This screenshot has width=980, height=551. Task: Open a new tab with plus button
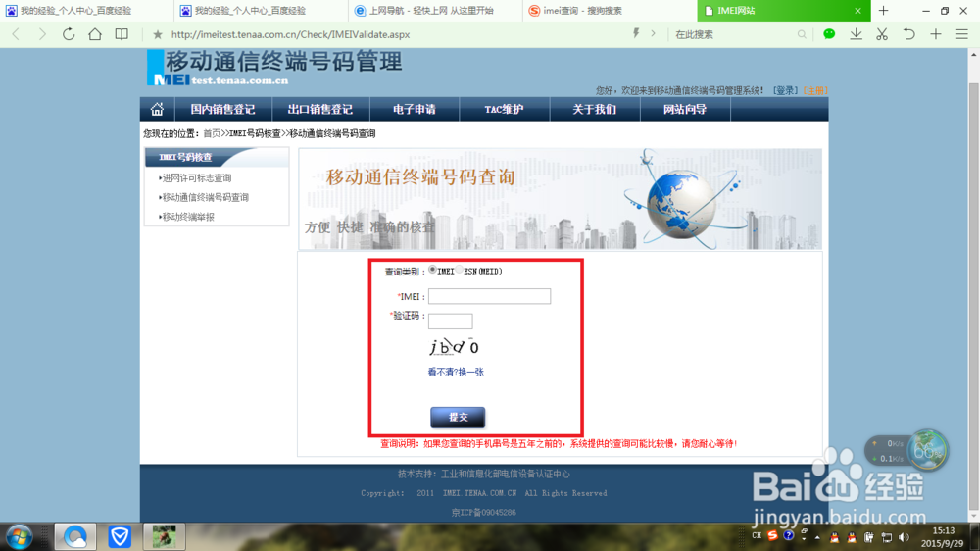coord(883,11)
